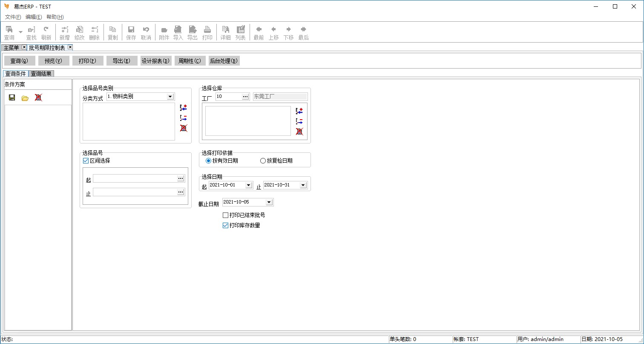Click the 预览(V) button
This screenshot has width=644, height=344.
point(54,61)
